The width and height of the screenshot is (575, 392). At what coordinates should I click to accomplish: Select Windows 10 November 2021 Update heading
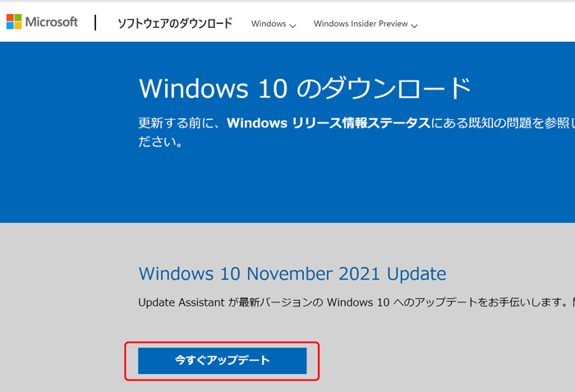click(292, 274)
